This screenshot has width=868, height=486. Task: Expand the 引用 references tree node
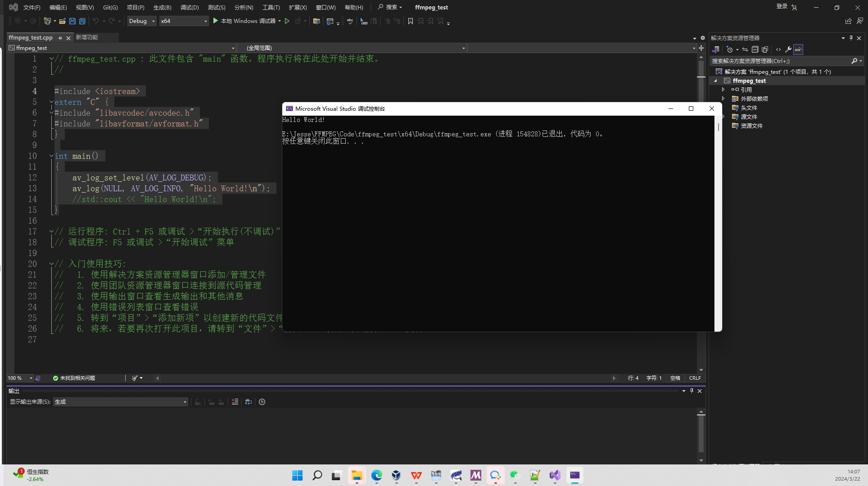(x=723, y=90)
